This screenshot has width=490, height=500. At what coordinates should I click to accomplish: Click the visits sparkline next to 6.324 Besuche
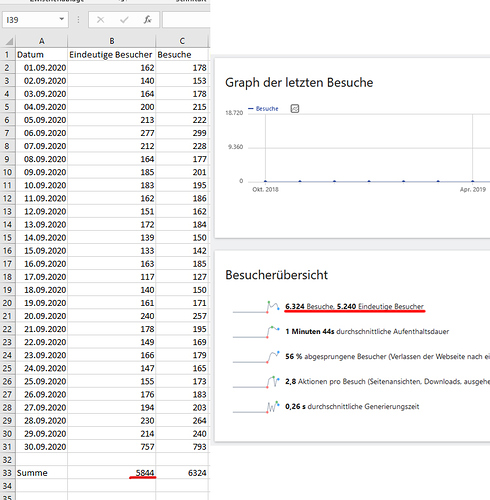point(256,307)
